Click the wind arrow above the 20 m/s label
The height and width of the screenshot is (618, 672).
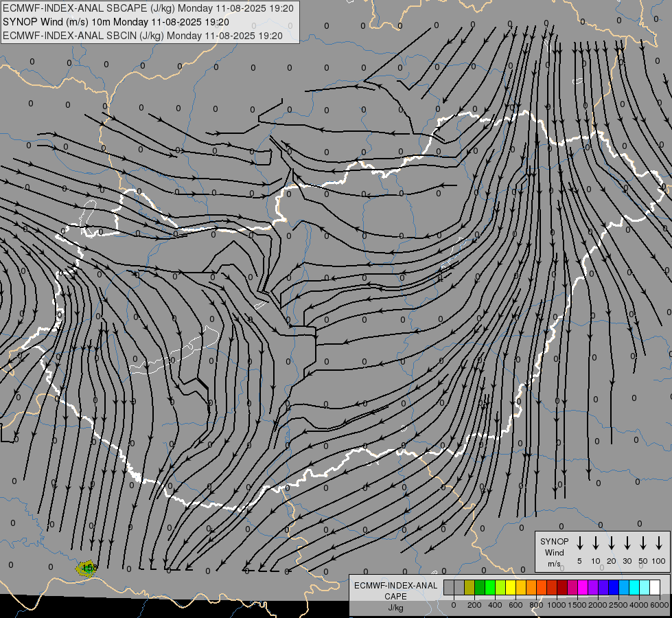(x=612, y=542)
